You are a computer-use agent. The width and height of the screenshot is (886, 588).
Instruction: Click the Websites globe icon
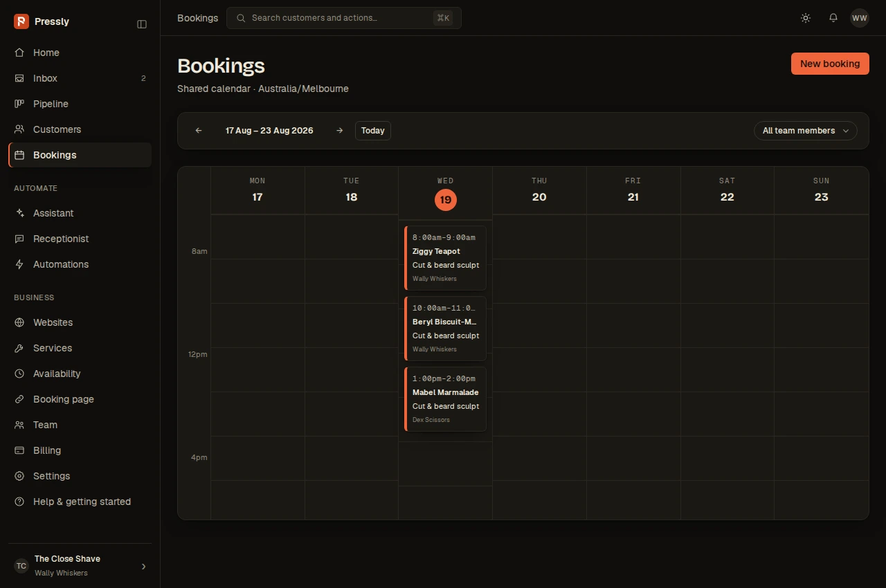19,322
